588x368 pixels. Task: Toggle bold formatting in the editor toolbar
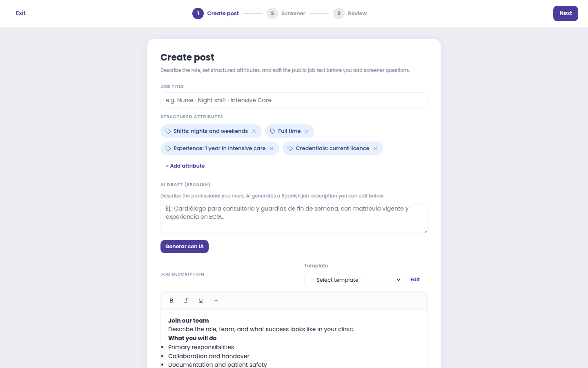tap(171, 301)
